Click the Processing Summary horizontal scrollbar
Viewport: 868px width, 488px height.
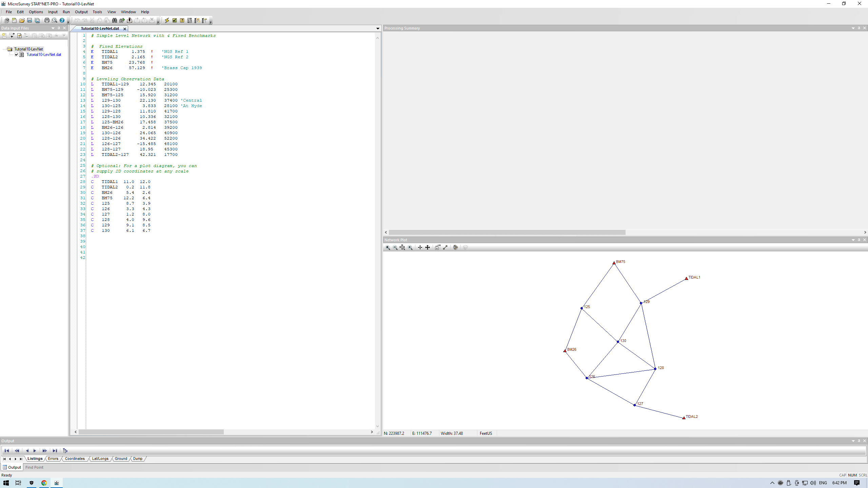tap(507, 232)
